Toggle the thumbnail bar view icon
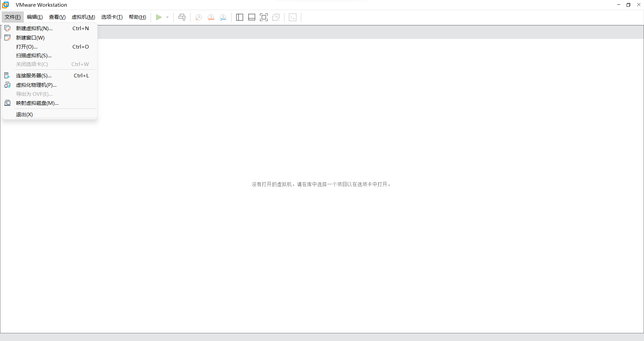644x341 pixels. pyautogui.click(x=252, y=17)
